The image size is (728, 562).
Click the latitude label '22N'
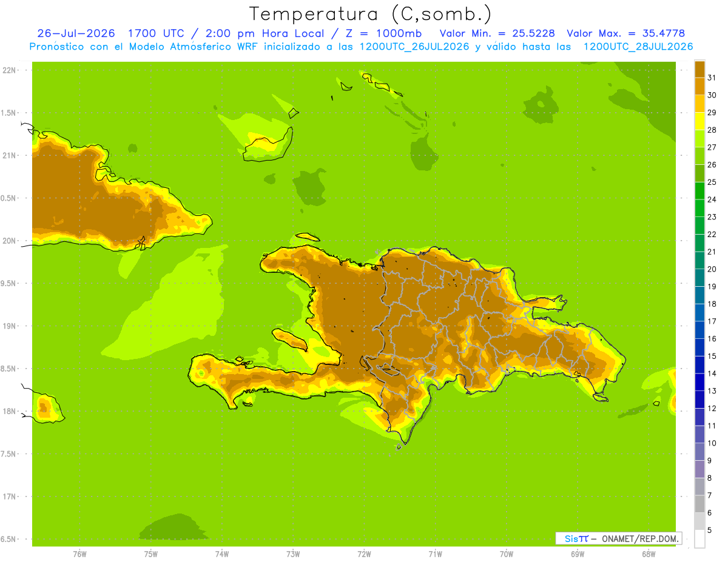8,70
